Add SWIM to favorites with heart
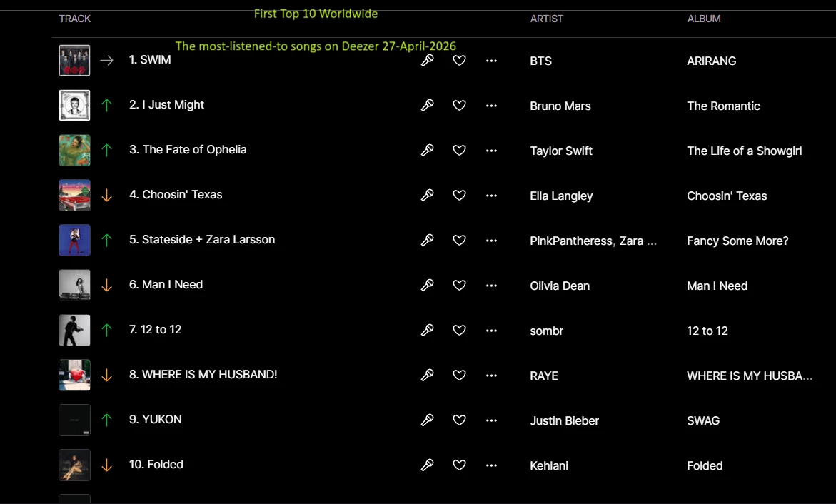 tap(459, 61)
